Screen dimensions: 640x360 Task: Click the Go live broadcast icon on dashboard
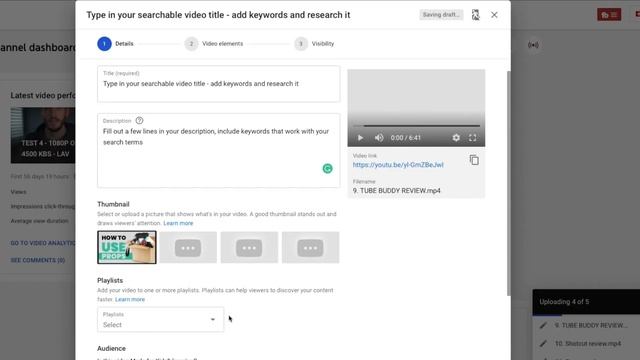click(533, 45)
